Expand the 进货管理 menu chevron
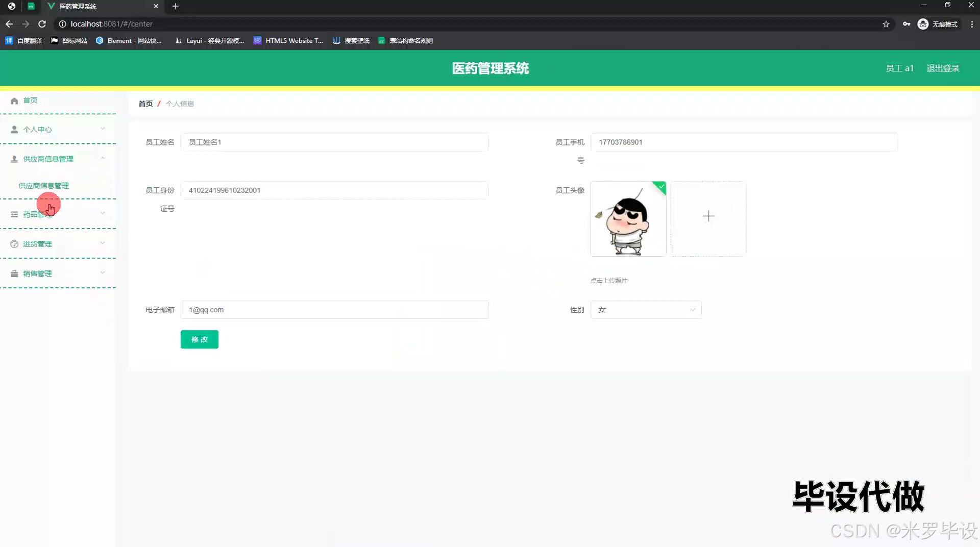This screenshot has width=980, height=547. 103,243
